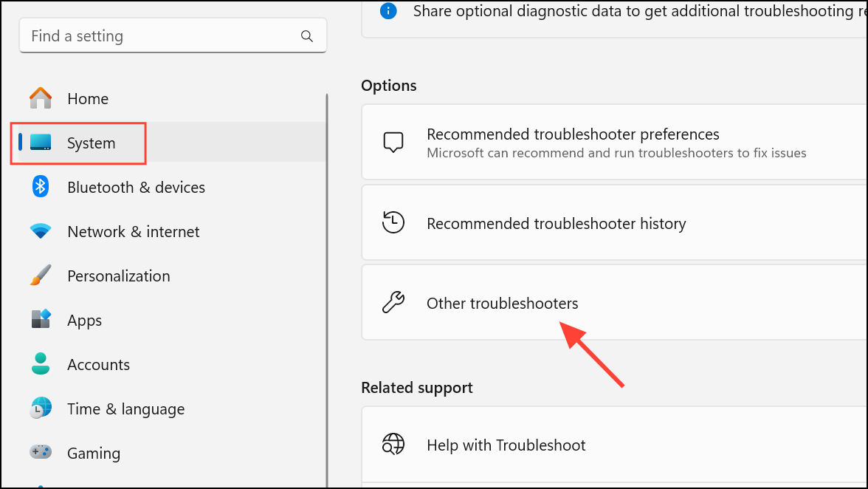Click the sidebar vertical scrollbar
This screenshot has height=489, width=868.
(326, 288)
